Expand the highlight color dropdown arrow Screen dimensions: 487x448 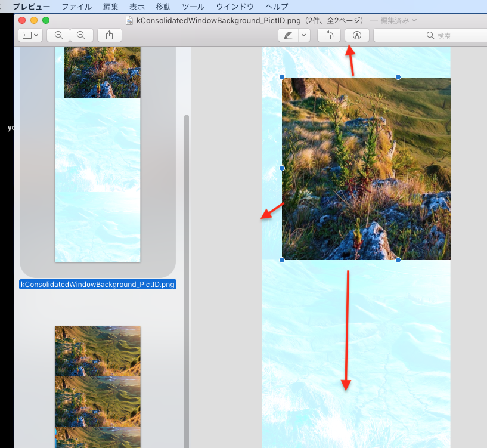coord(304,35)
